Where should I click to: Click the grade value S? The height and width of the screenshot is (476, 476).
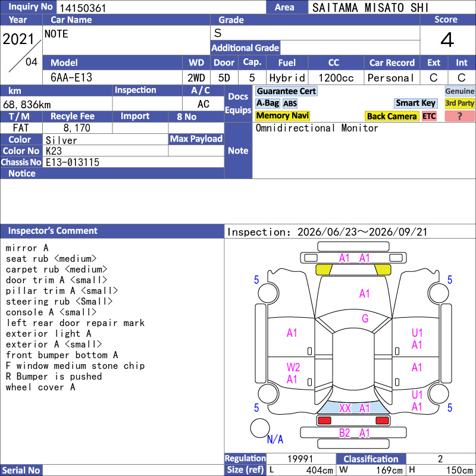[x=218, y=33]
